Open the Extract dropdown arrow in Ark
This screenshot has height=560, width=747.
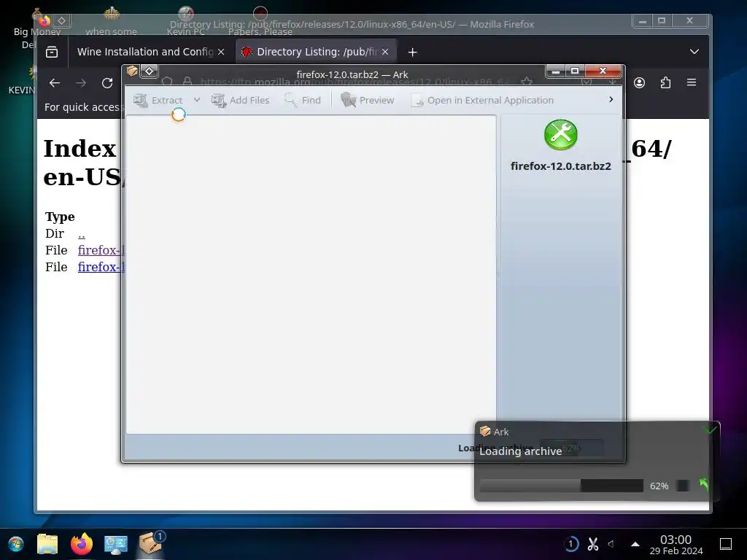point(197,100)
